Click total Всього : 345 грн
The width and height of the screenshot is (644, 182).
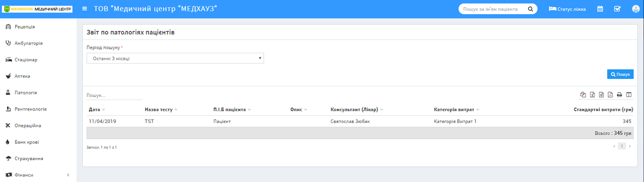[613, 133]
